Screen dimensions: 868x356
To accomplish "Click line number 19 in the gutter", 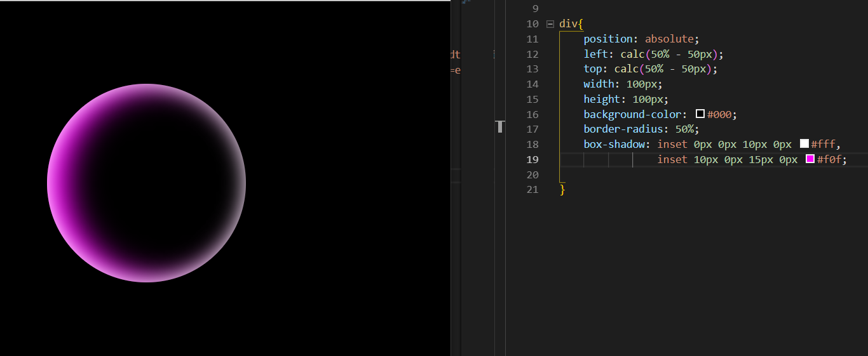I will [532, 159].
